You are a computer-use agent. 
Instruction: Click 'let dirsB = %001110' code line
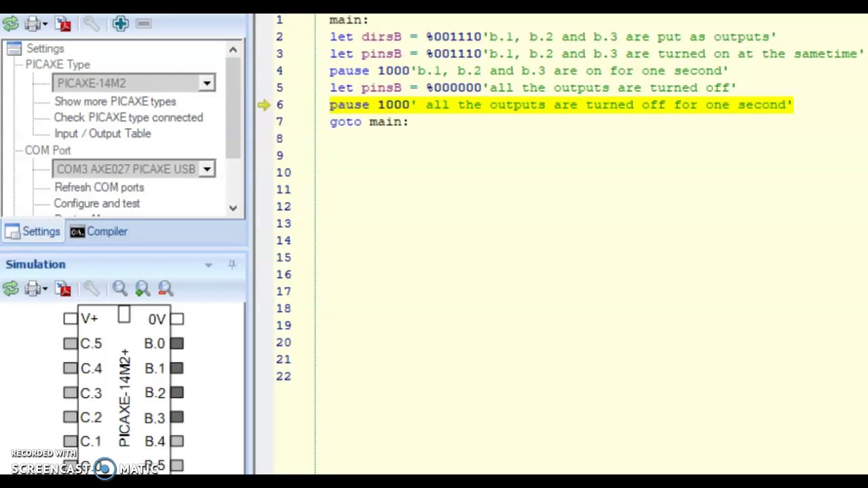406,37
